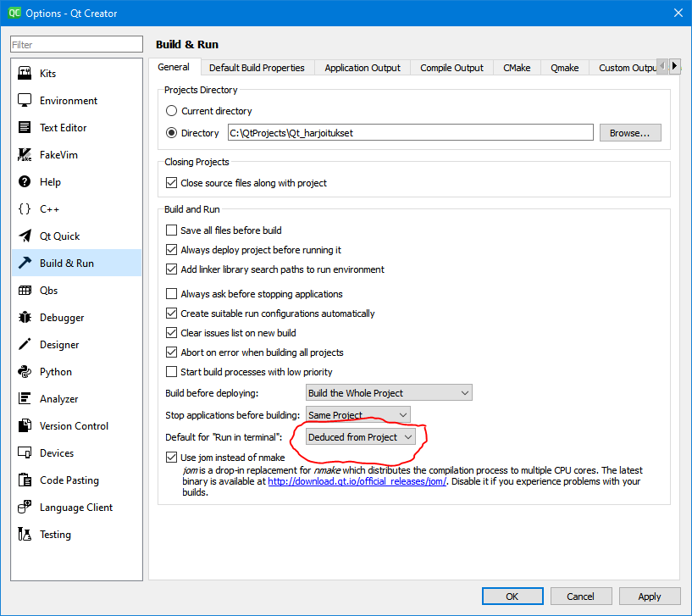692x616 pixels.
Task: Enable Save all files before build
Action: click(171, 230)
